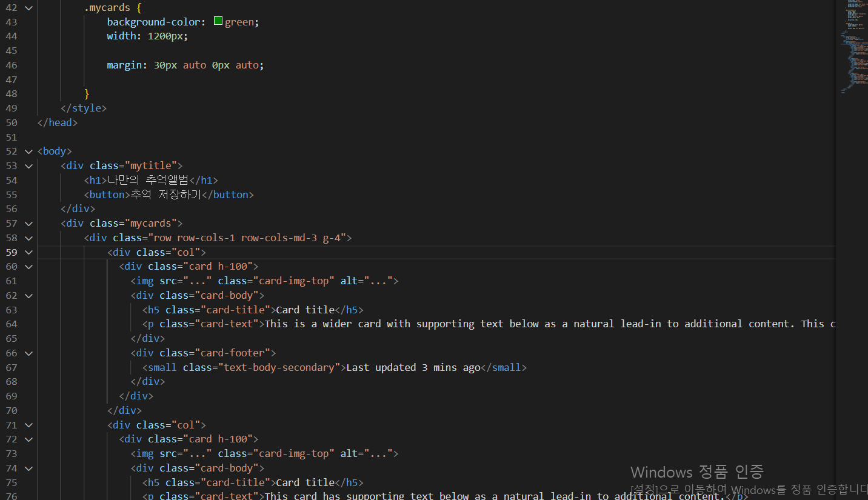This screenshot has height=500, width=868.
Task: Click line number 45 in the gutter
Action: click(12, 50)
